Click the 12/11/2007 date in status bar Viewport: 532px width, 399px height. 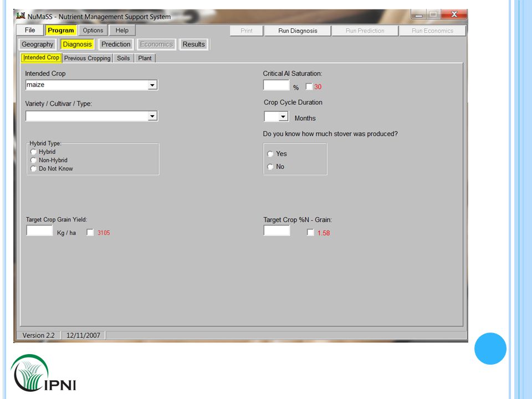pyautogui.click(x=83, y=335)
